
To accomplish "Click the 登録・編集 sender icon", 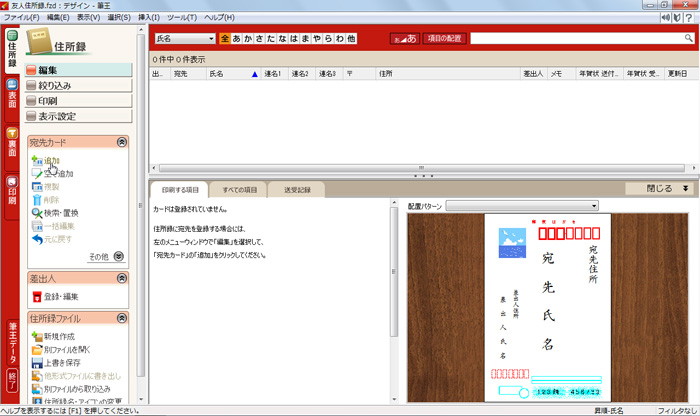I will 36,297.
